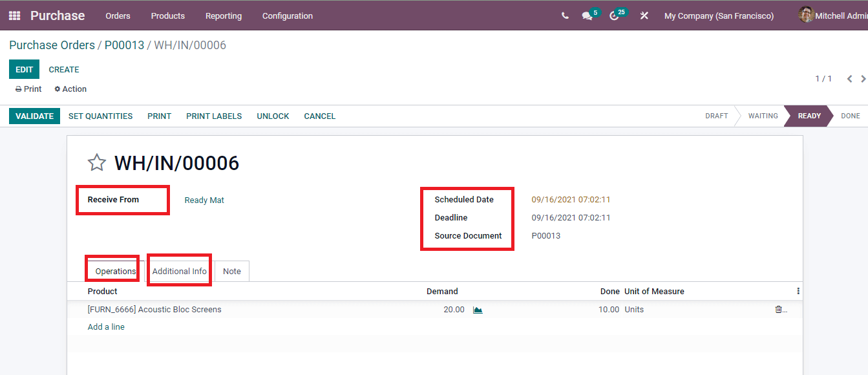Open My Company (San Francisco) switcher
Image resolution: width=868 pixels, height=375 pixels.
[x=719, y=16]
